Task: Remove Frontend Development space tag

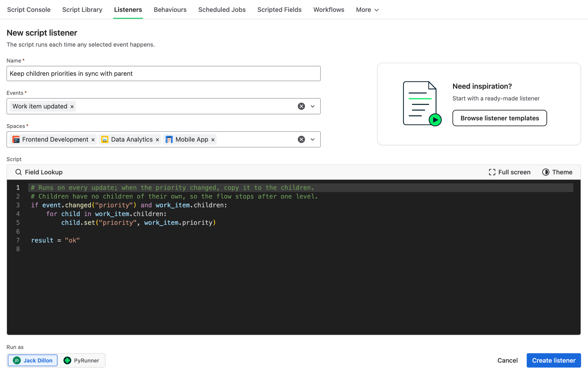Action: click(x=93, y=139)
